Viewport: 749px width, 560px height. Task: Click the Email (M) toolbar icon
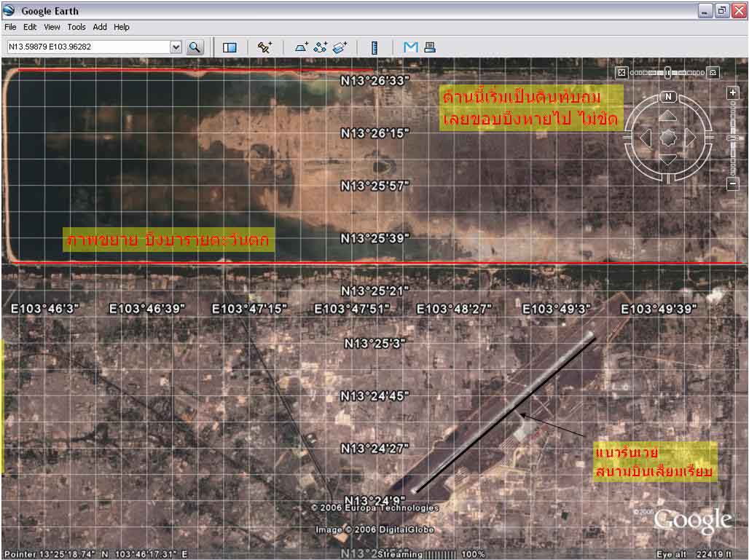[x=411, y=47]
